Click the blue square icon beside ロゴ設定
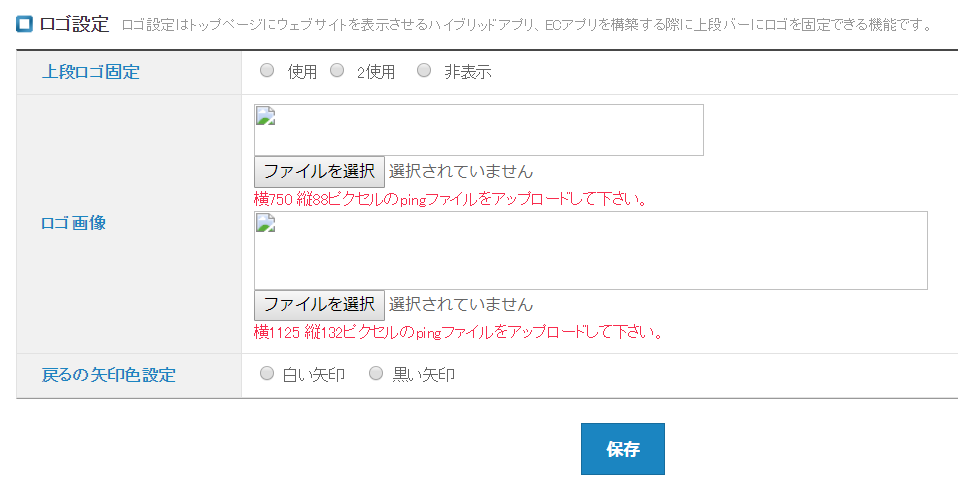 [x=25, y=24]
